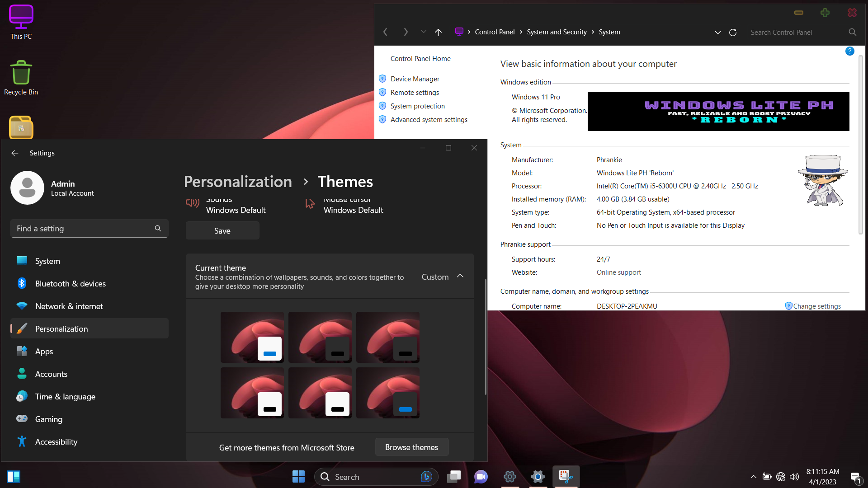Open Control Panel help question mark

click(x=849, y=51)
